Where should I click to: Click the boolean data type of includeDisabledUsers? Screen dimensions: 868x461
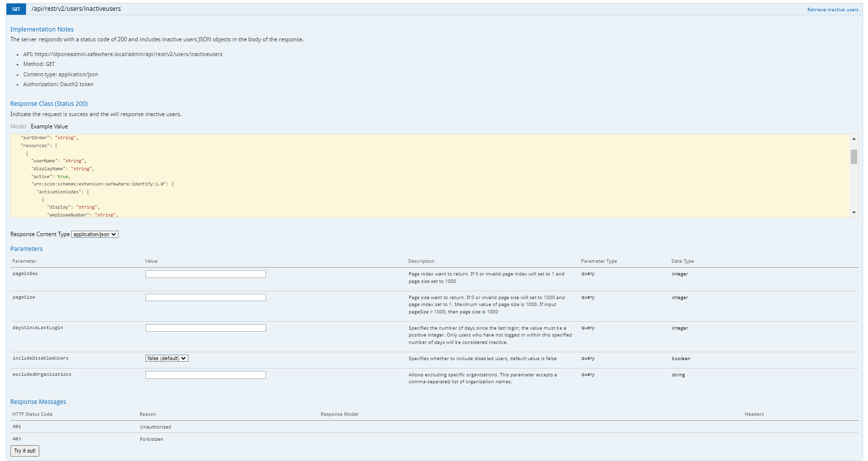tap(681, 359)
